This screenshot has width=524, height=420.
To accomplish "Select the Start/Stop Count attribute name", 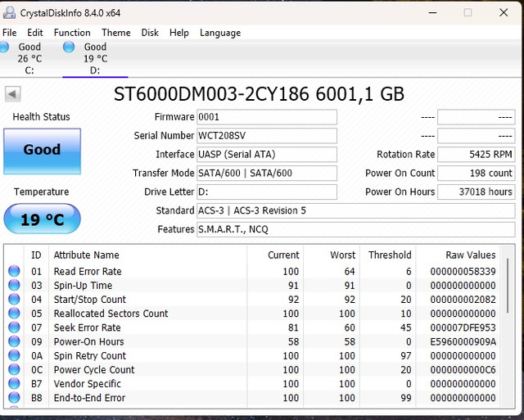I will click(90, 300).
